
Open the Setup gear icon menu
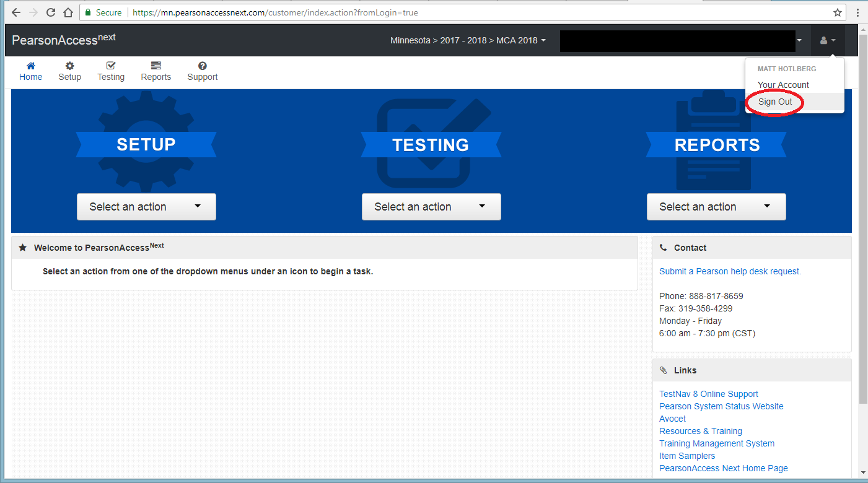point(69,66)
